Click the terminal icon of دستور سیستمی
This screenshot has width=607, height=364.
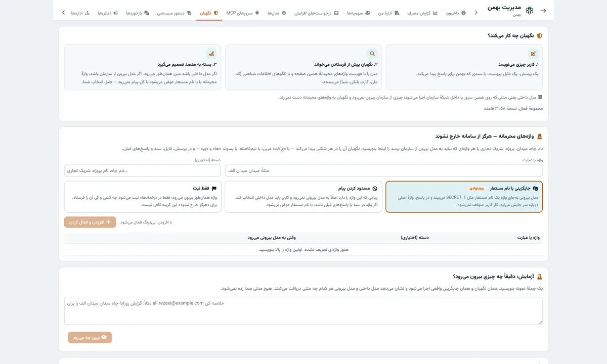(189, 13)
